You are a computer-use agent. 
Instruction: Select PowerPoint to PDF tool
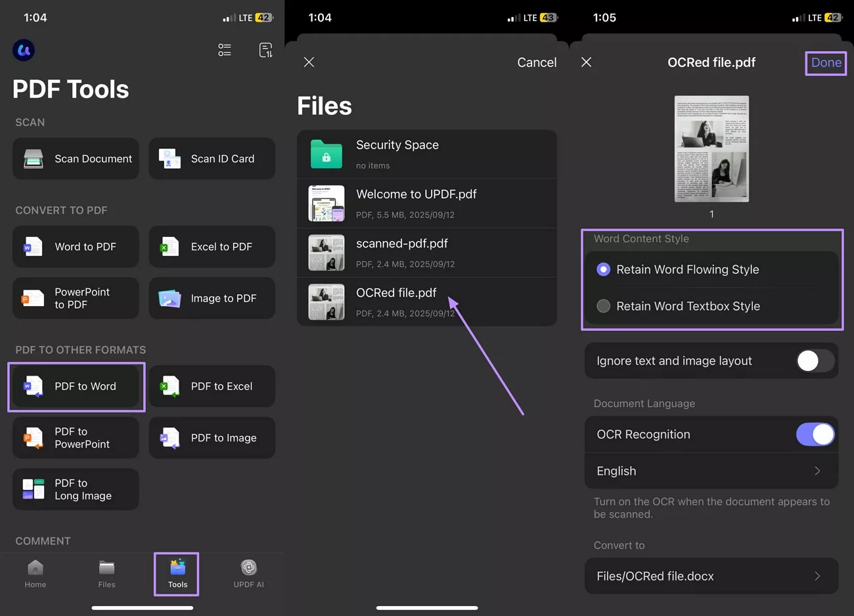point(76,298)
